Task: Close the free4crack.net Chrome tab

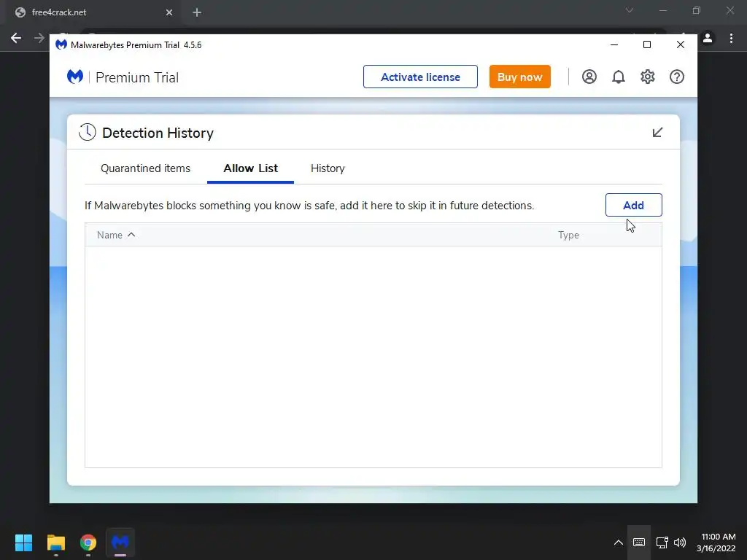Action: coord(169,12)
